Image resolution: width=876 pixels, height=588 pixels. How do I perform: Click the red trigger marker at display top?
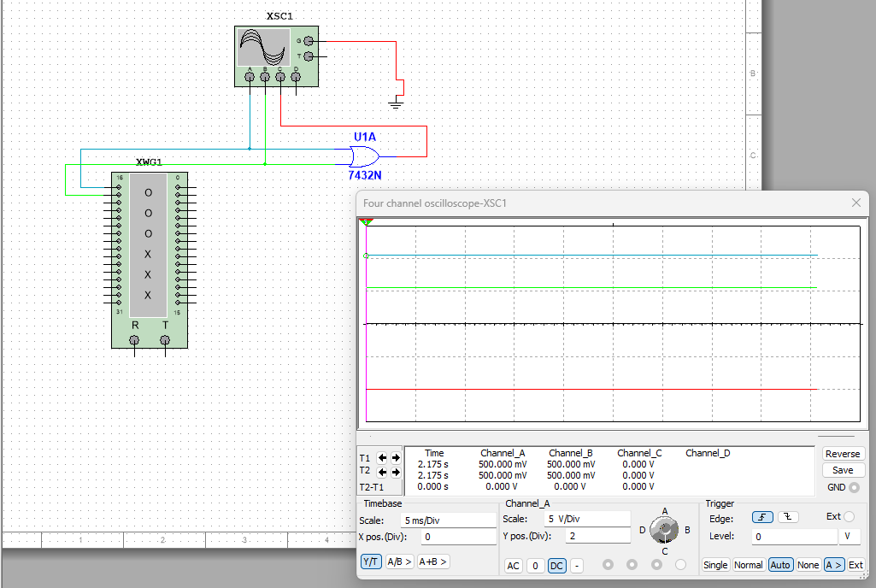pos(366,222)
